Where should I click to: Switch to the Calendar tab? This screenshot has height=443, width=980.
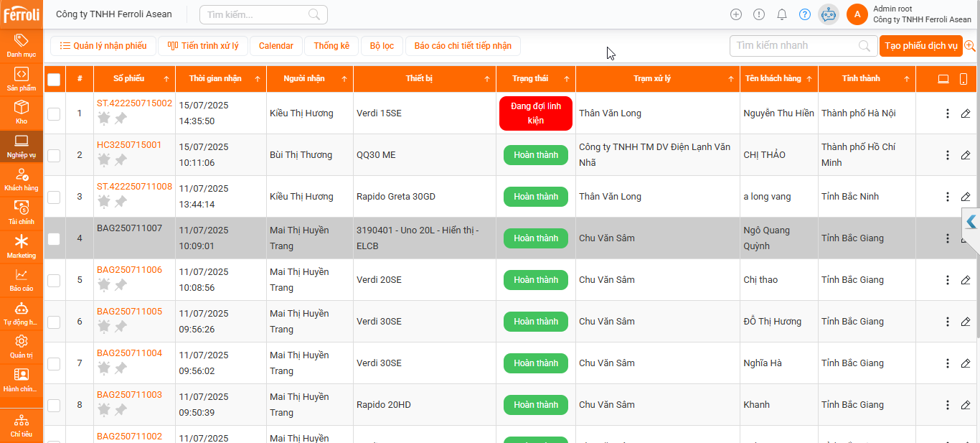point(276,46)
